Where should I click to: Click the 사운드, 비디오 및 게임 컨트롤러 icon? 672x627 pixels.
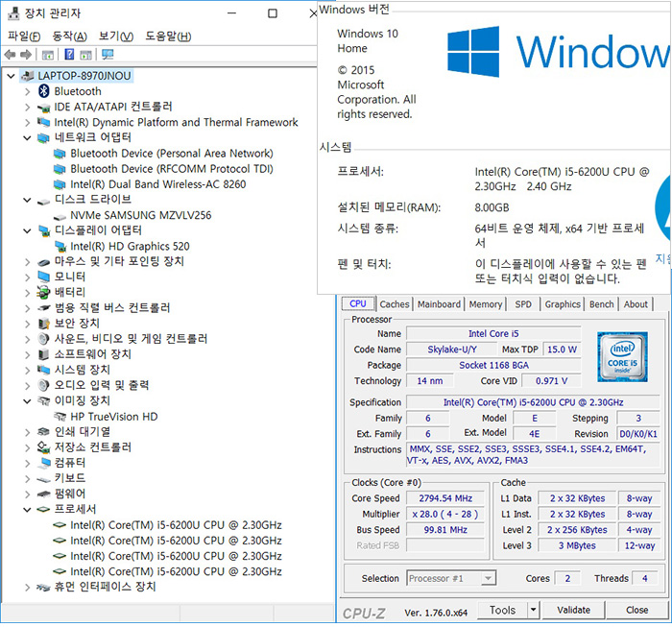pyautogui.click(x=44, y=339)
